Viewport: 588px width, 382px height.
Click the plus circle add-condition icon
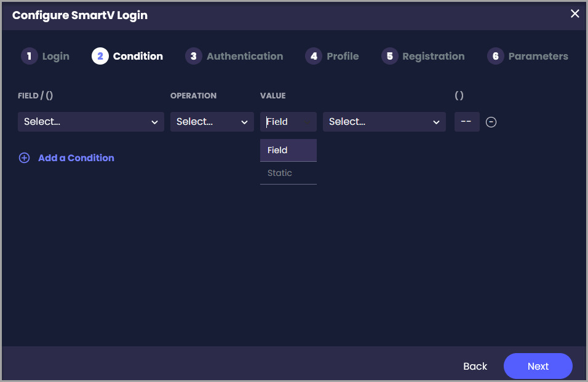(25, 158)
